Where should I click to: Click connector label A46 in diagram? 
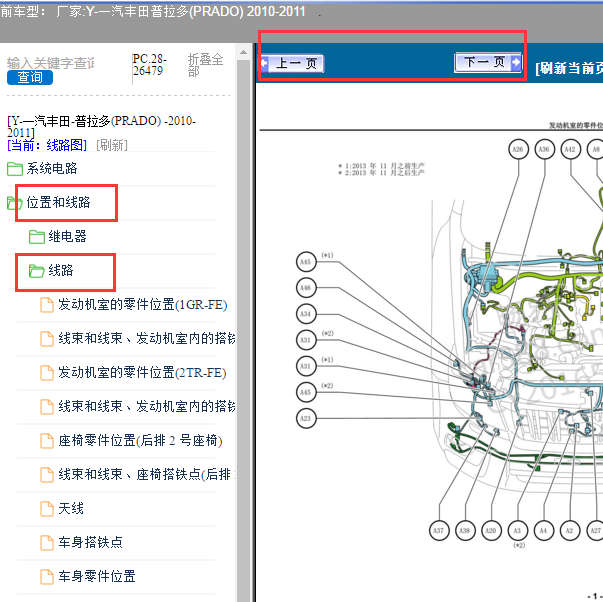coord(306,288)
